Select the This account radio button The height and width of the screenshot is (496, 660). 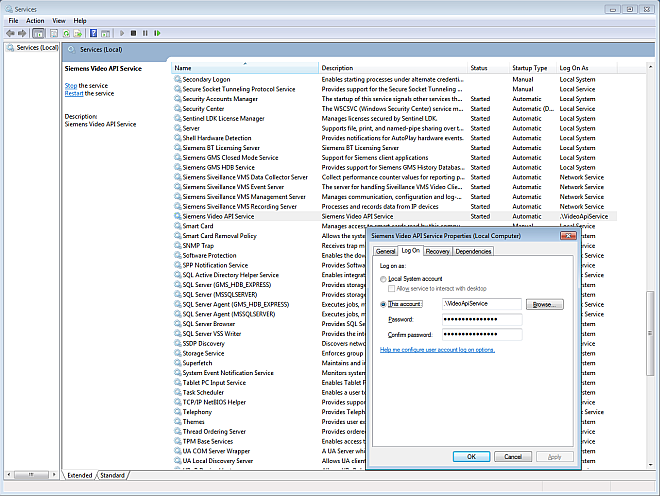pyautogui.click(x=384, y=303)
